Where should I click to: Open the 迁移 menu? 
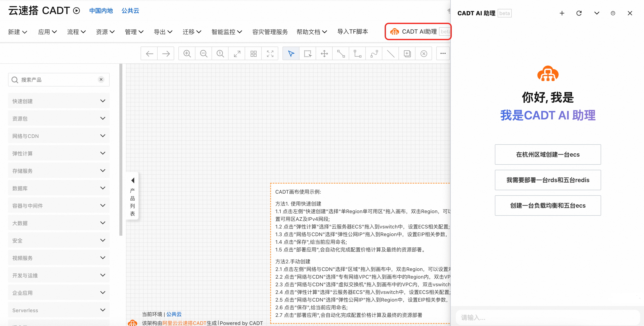point(192,32)
